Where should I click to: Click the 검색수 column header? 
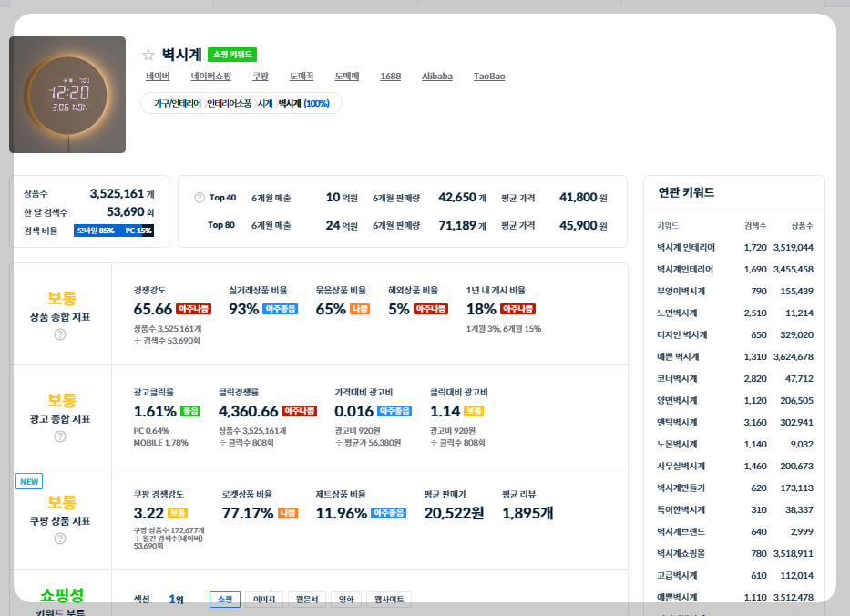click(x=755, y=226)
